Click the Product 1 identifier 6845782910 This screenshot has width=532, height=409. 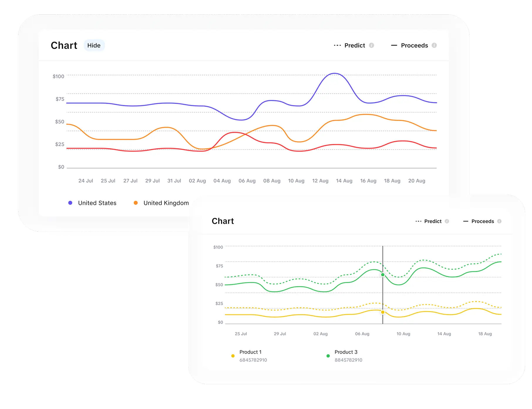253,360
